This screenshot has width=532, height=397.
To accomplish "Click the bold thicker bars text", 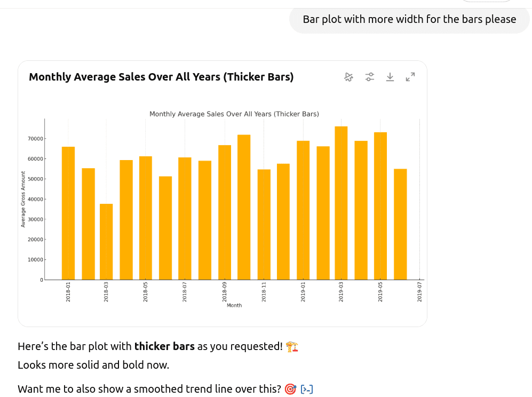I will click(x=164, y=346).
